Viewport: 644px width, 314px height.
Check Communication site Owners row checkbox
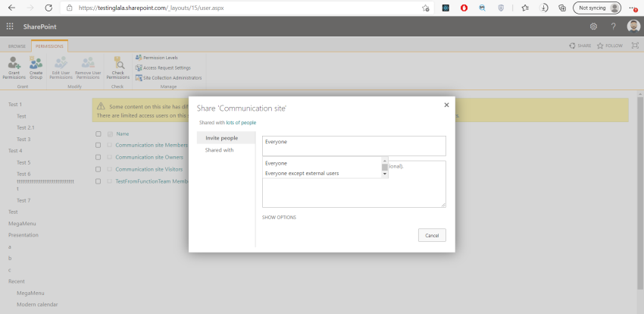[98, 157]
